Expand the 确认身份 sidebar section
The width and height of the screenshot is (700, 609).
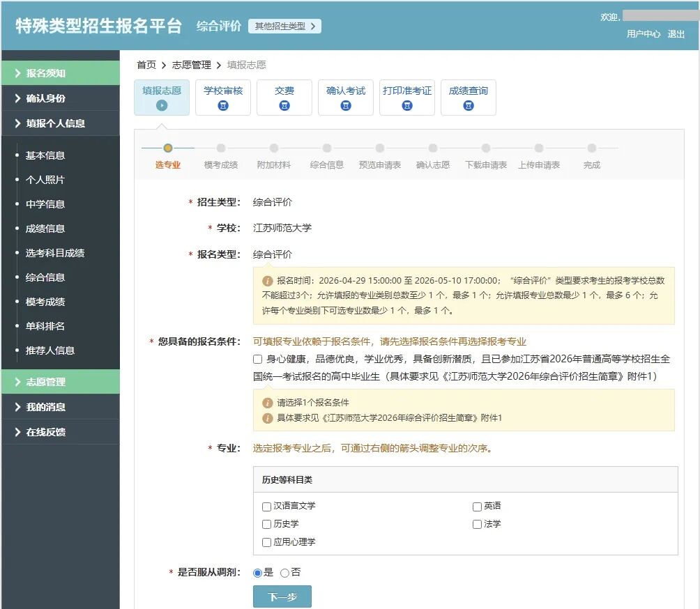61,98
